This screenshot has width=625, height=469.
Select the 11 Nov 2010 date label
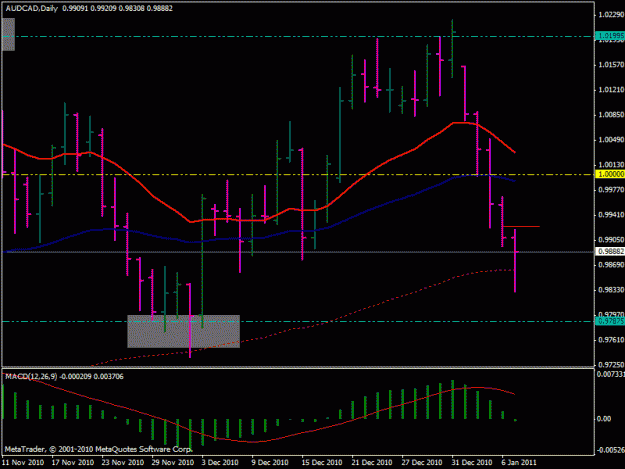[23, 463]
